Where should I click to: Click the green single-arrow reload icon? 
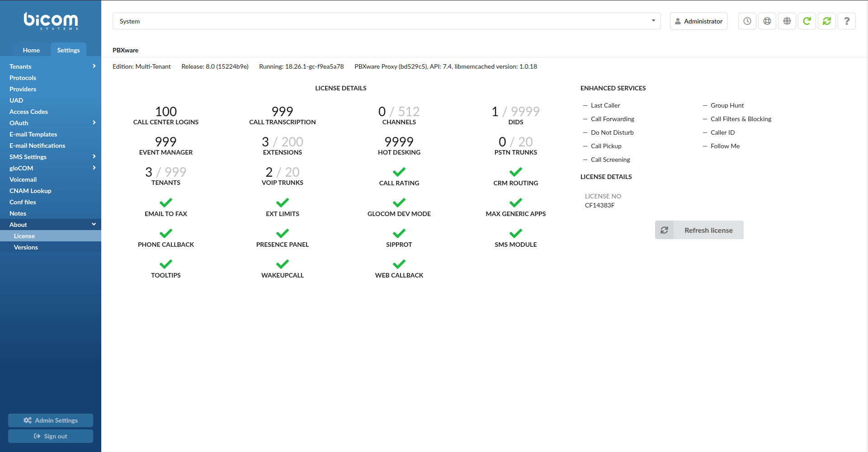807,21
